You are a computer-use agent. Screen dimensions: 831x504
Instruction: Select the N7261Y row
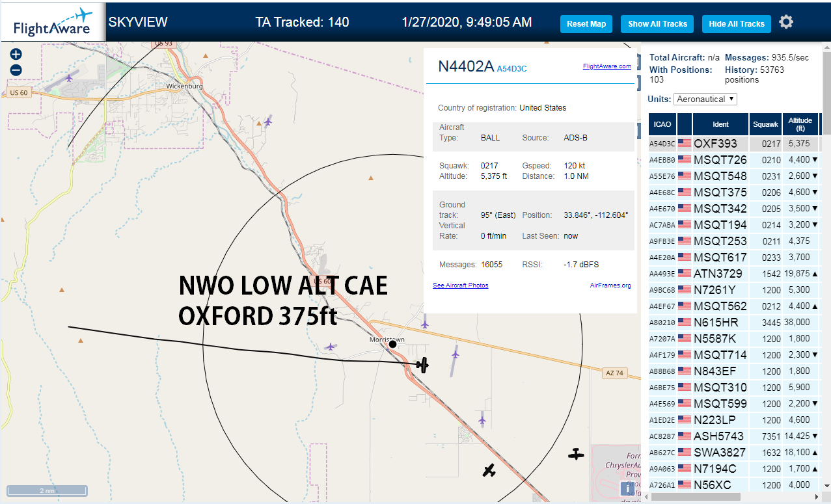point(733,289)
